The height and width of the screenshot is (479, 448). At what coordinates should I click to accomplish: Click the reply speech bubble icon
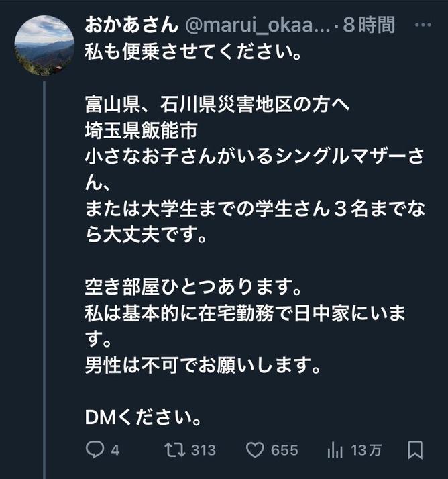click(95, 449)
